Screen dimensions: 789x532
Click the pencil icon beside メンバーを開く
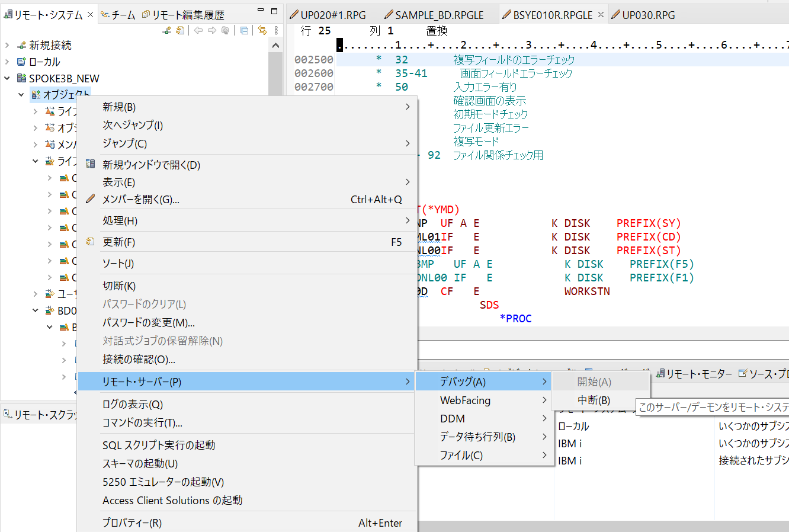pyautogui.click(x=90, y=199)
